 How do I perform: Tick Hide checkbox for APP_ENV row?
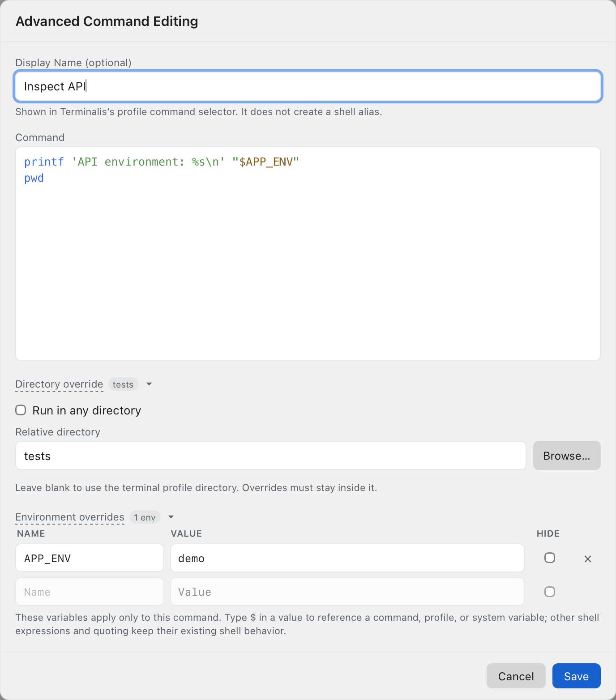coord(550,558)
